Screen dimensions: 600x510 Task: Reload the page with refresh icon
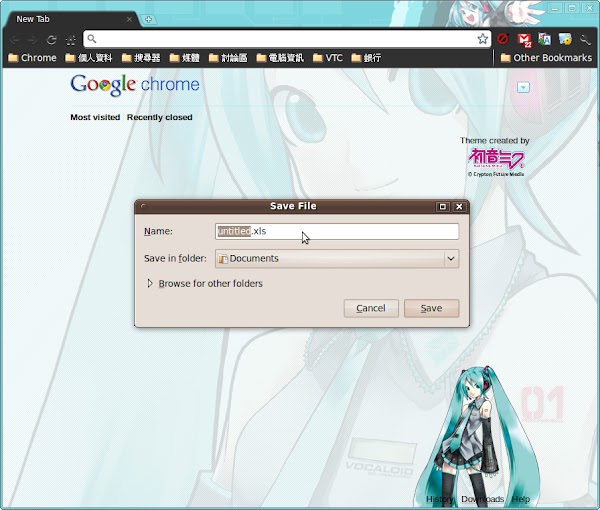(x=52, y=39)
